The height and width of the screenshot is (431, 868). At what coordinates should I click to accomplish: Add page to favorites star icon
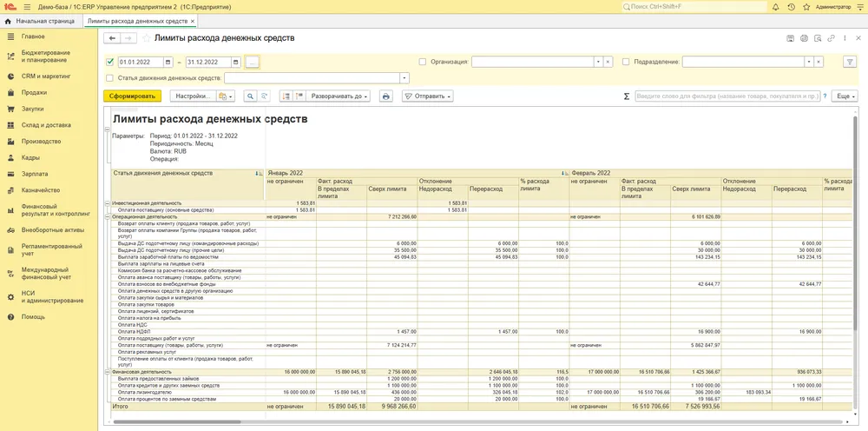pyautogui.click(x=146, y=38)
